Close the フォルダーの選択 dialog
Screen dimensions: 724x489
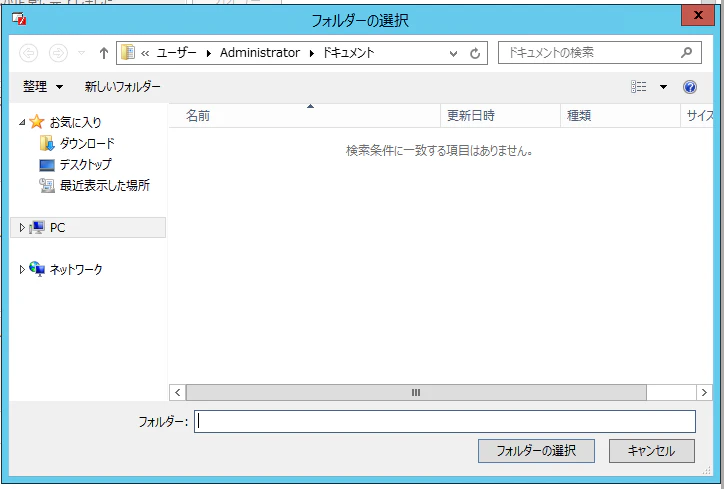698,15
